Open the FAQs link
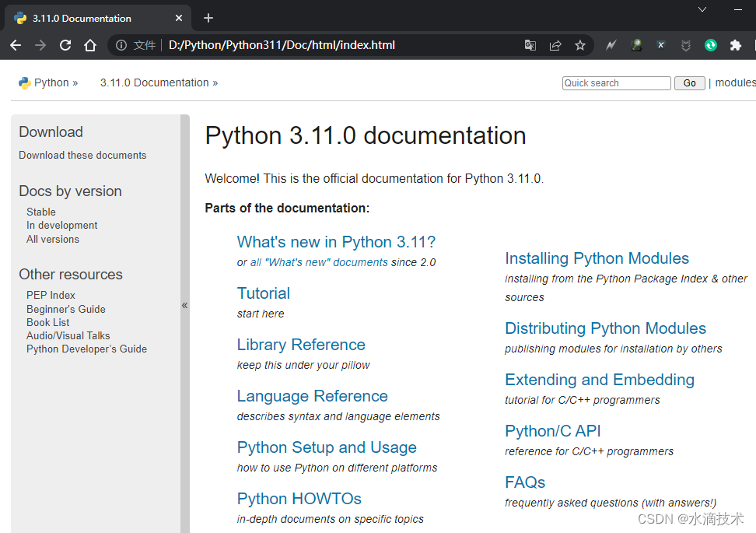756x533 pixels. [525, 482]
